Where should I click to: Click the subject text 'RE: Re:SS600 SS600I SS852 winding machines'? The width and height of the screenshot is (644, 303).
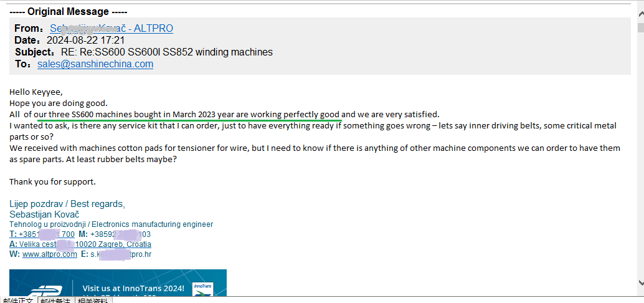pyautogui.click(x=167, y=52)
